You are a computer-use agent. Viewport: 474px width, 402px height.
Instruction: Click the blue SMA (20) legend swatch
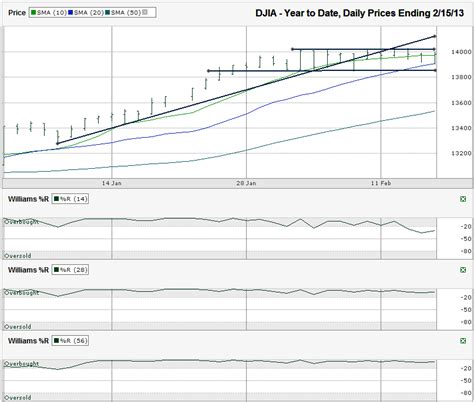click(70, 13)
